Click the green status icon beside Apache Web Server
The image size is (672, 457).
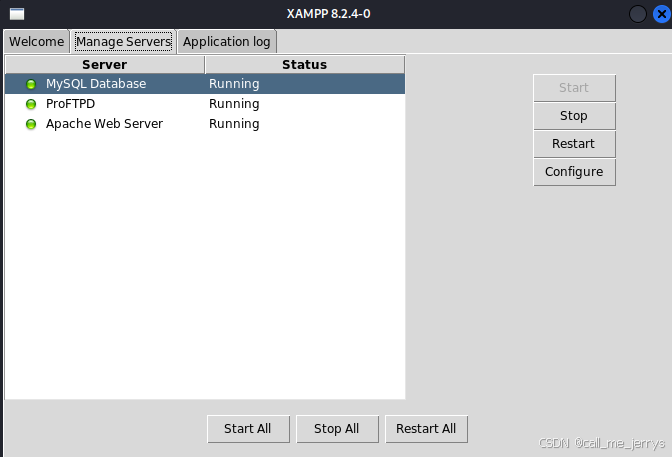pyautogui.click(x=31, y=124)
